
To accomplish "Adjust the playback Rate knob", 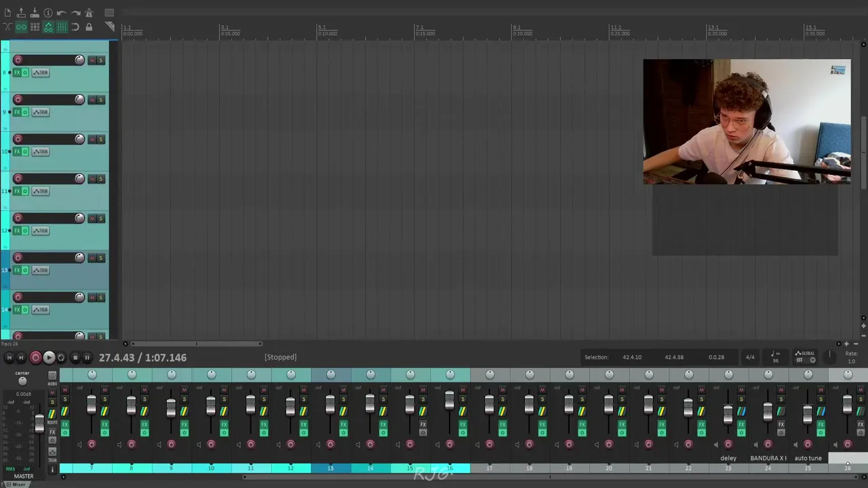I will 829,357.
